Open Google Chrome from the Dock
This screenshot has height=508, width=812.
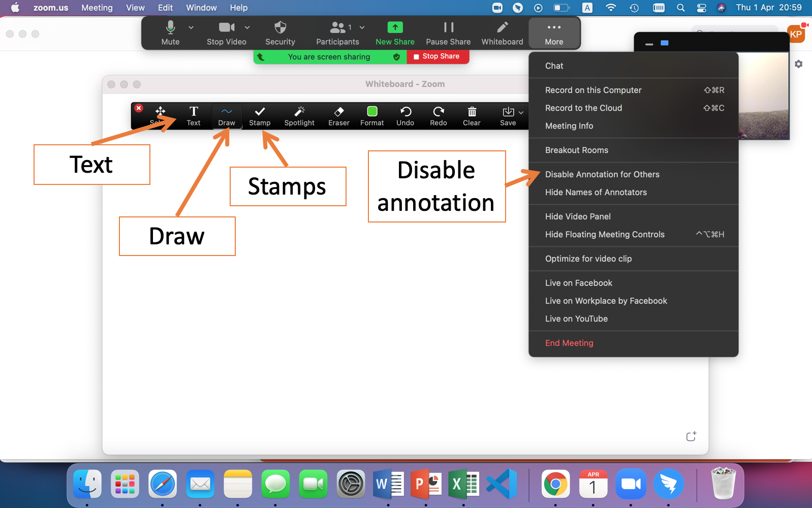pos(555,484)
